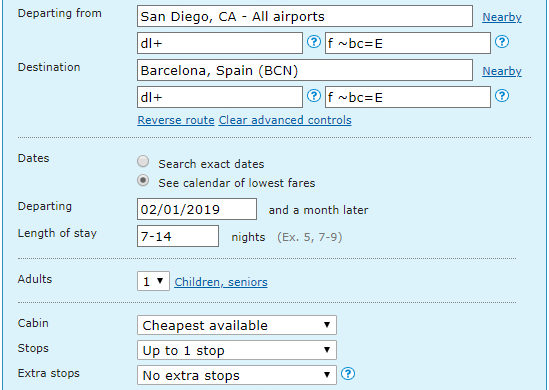
Task: Click the Reverse route link
Action: pos(176,120)
